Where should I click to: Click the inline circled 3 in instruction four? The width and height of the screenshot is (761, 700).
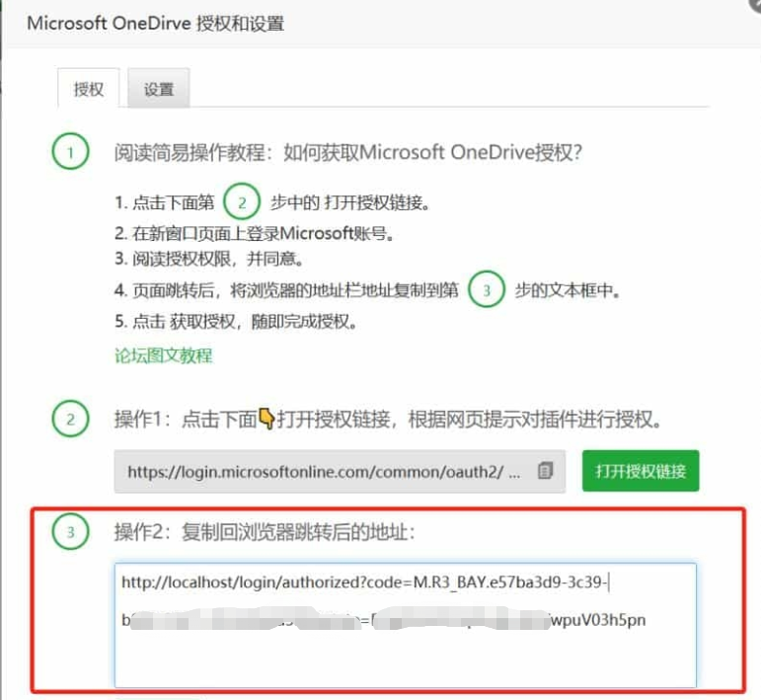(487, 289)
